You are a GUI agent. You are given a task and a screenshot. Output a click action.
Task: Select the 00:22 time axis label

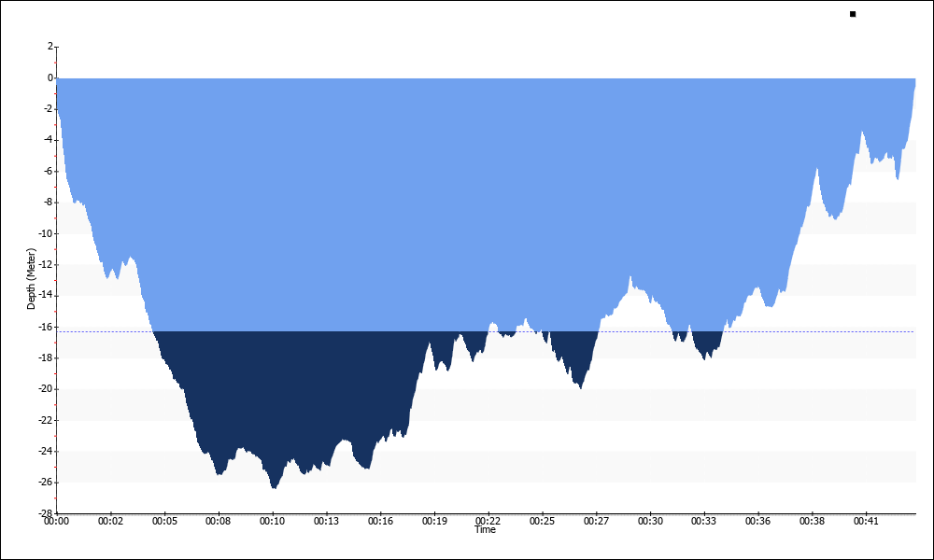488,521
